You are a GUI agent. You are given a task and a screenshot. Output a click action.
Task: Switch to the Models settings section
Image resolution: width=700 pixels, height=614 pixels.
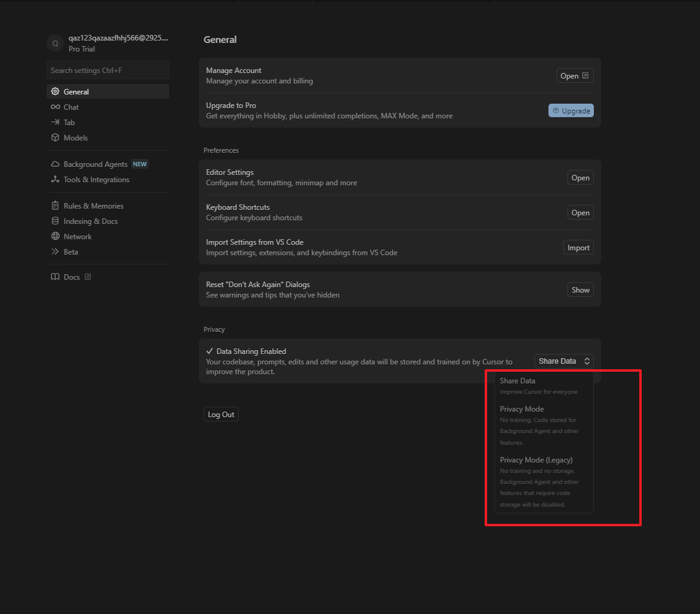(107, 137)
